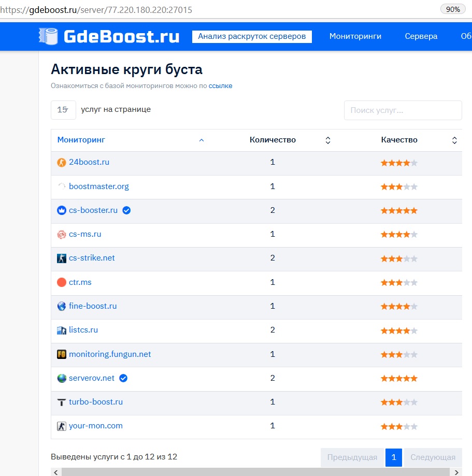The width and height of the screenshot is (472, 476).
Task: Click the ctr.ms red circle icon
Action: coord(62,282)
